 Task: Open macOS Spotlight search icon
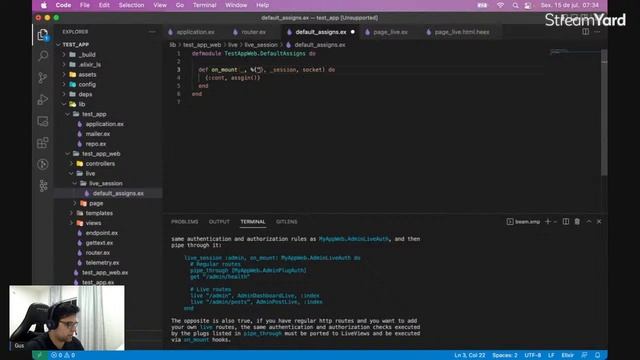click(x=516, y=5)
